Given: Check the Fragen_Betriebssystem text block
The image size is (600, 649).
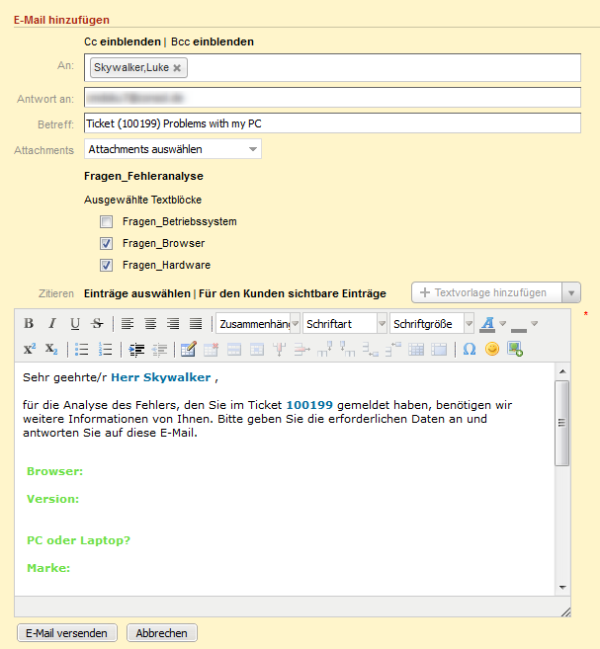Looking at the screenshot, I should click(106, 222).
